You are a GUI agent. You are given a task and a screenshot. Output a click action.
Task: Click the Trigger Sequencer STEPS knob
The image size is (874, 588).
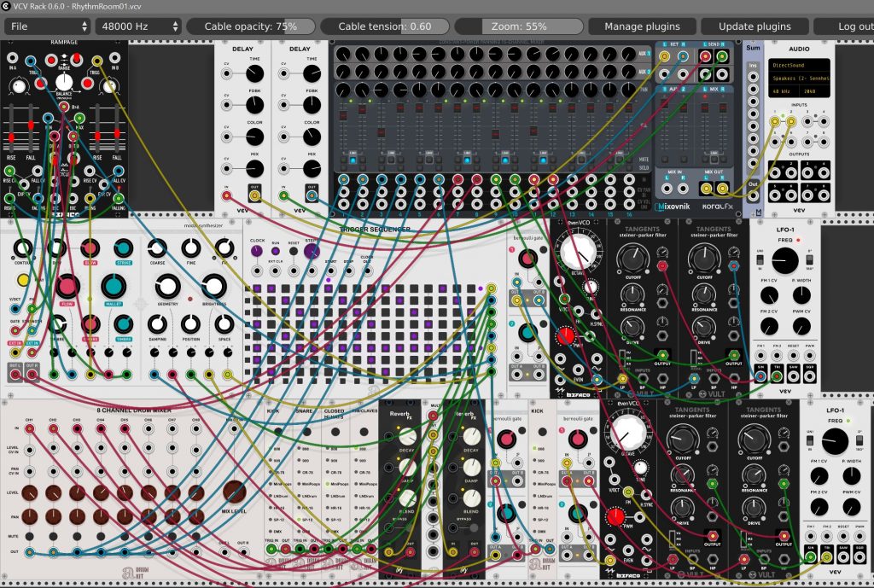[312, 251]
